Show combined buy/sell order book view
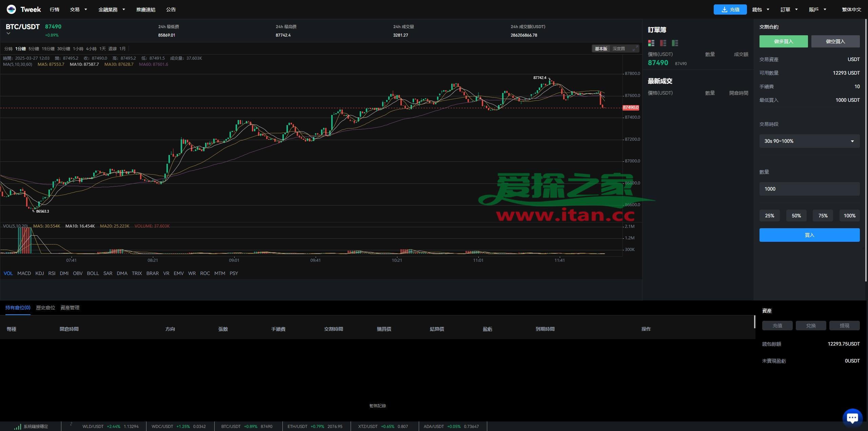 [x=651, y=43]
